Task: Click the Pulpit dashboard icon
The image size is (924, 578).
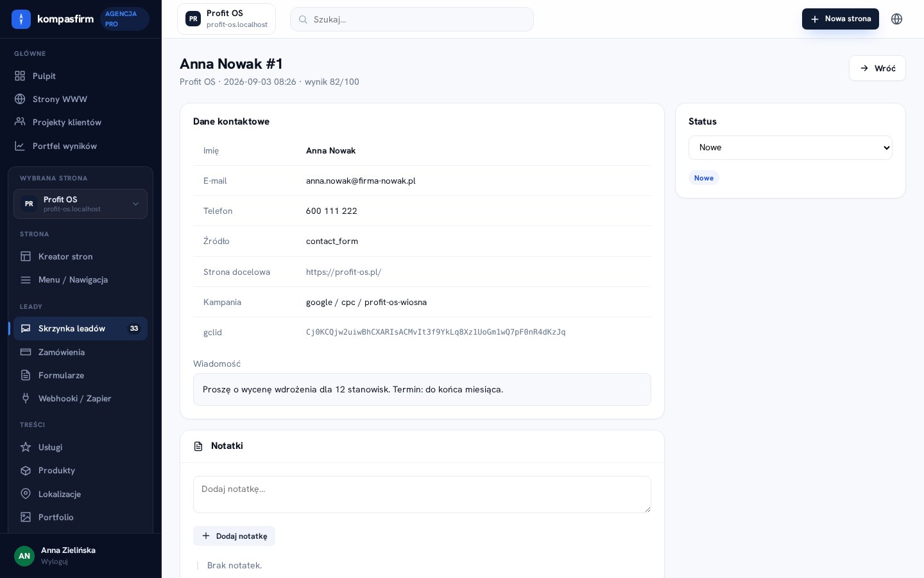Action: (20, 76)
